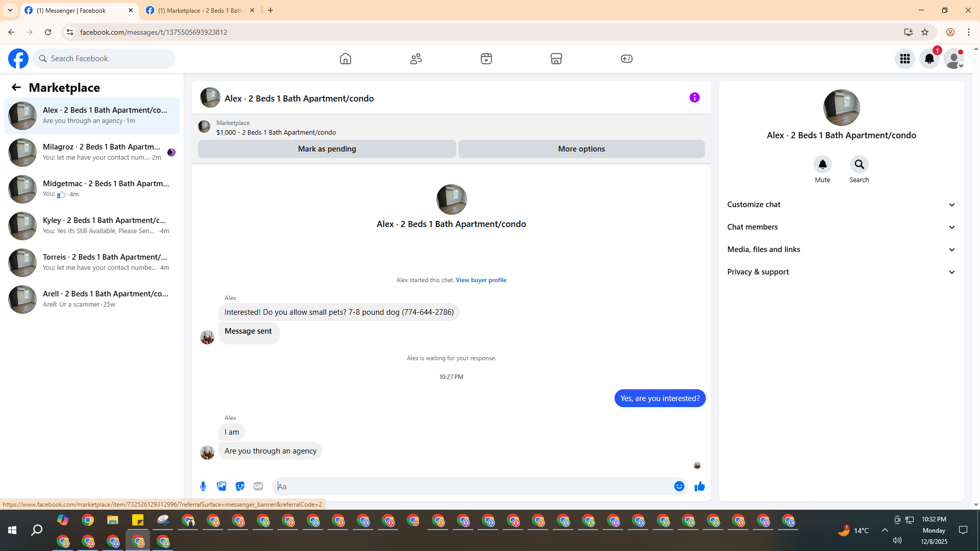Open conversation information icon
The height and width of the screenshot is (551, 980).
click(695, 97)
